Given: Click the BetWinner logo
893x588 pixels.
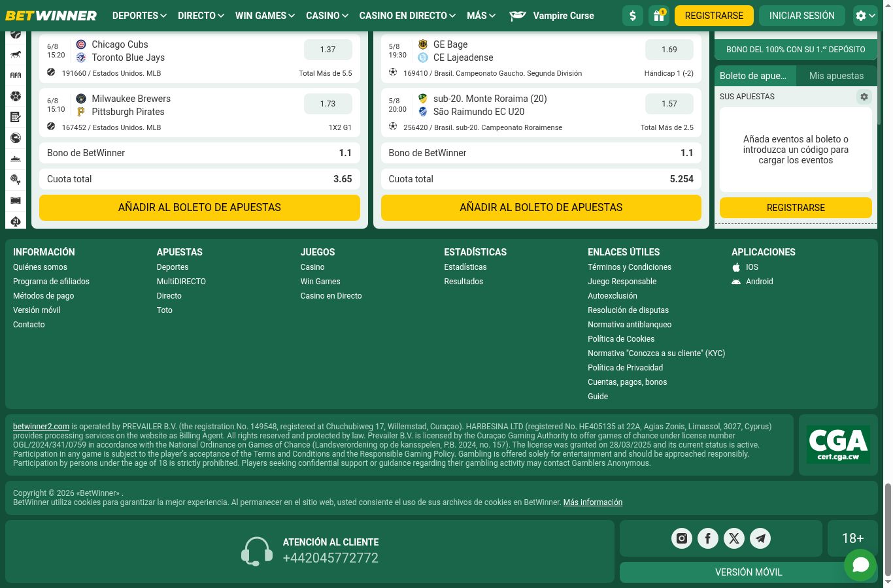Looking at the screenshot, I should coord(51,16).
